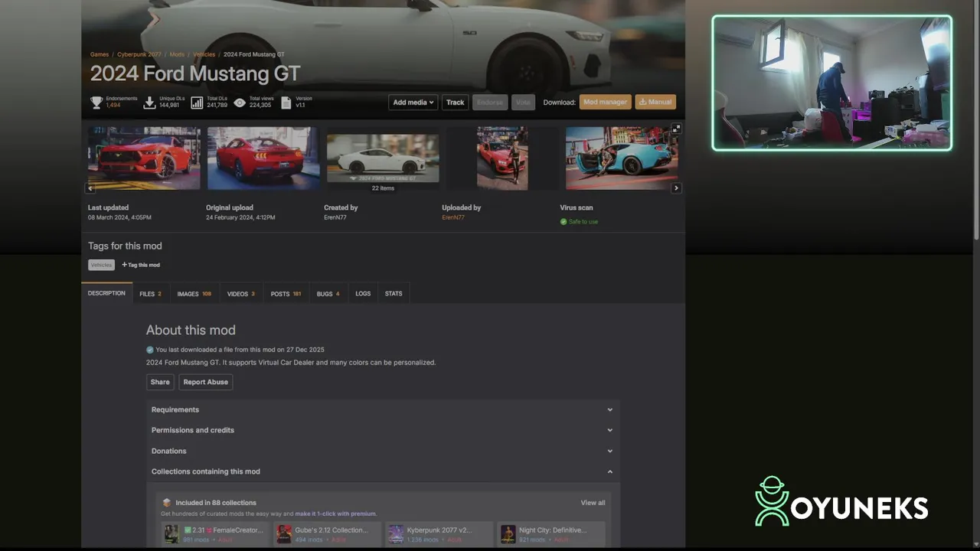Viewport: 980px width, 551px height.
Task: Click the Kyberpunk 2077 collection avatar
Action: click(396, 533)
